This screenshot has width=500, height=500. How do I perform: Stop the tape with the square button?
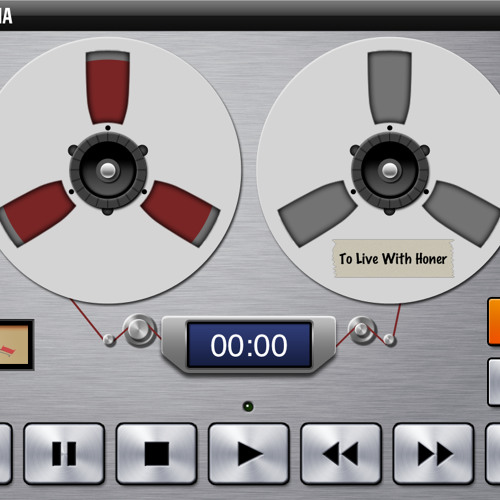click(x=156, y=454)
